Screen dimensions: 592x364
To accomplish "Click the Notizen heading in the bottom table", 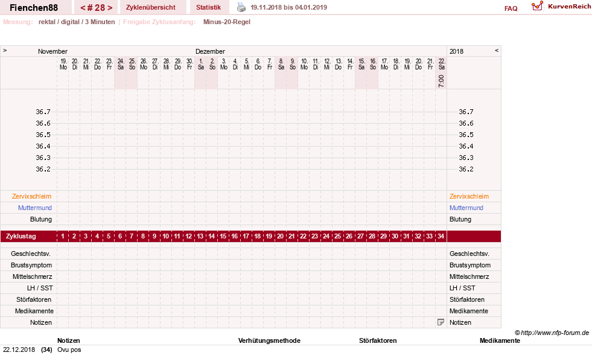I will [x=69, y=340].
